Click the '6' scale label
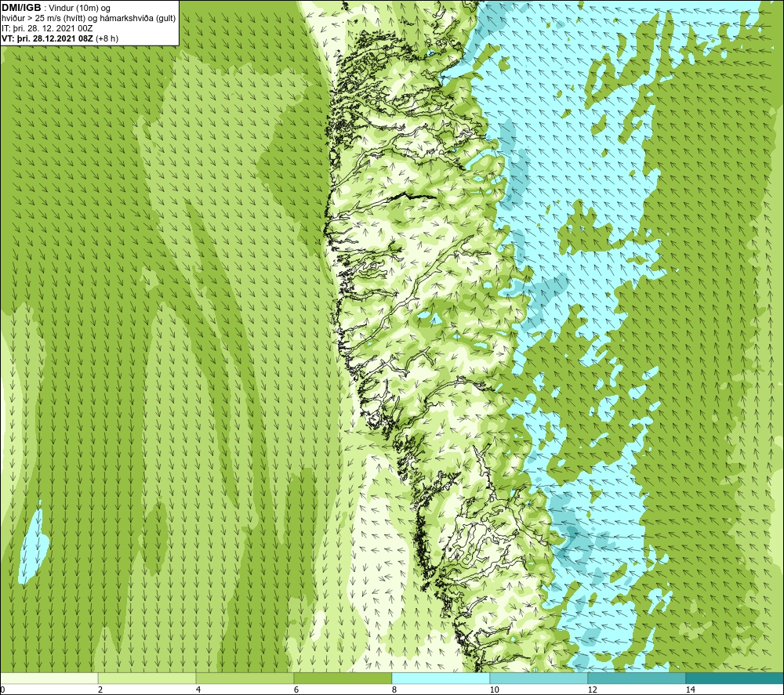The width and height of the screenshot is (784, 695). coord(296,690)
